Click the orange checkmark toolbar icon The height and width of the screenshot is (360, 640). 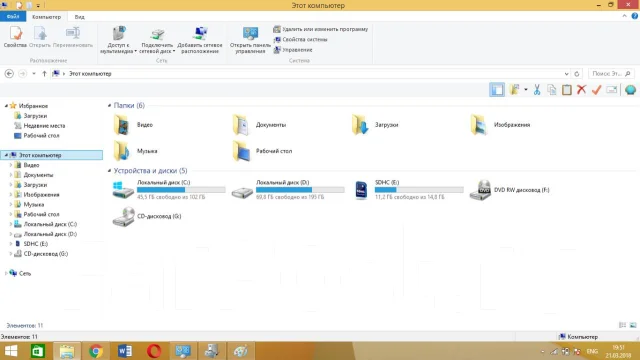[x=596, y=90]
